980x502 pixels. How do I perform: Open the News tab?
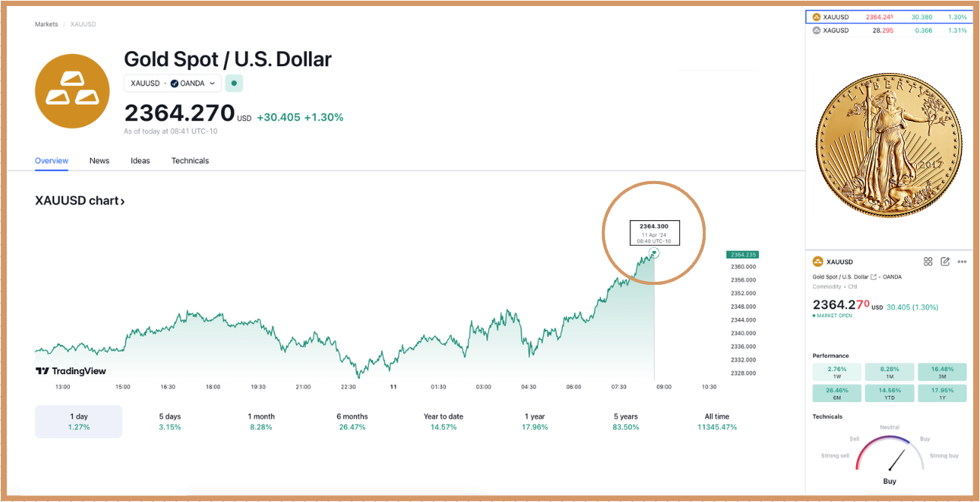coord(99,160)
